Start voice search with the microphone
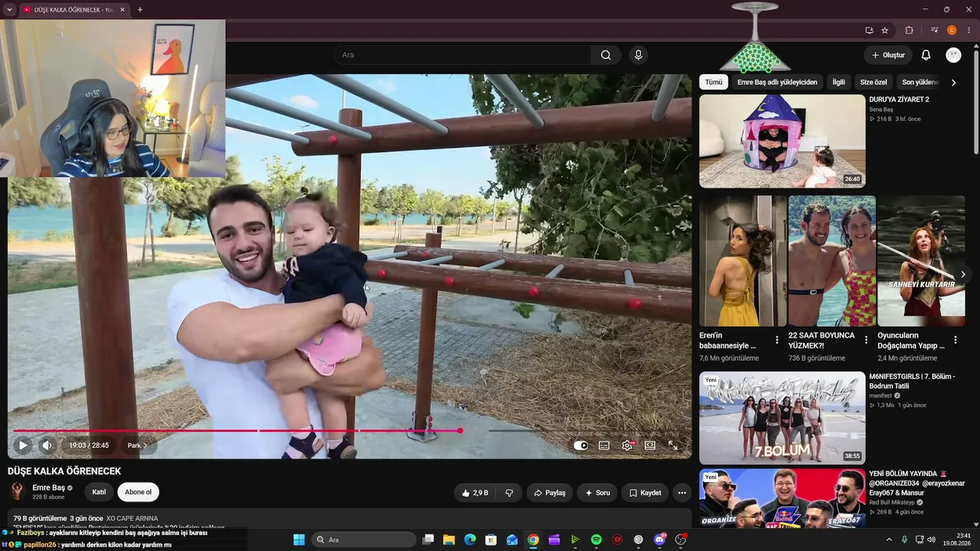 [639, 55]
